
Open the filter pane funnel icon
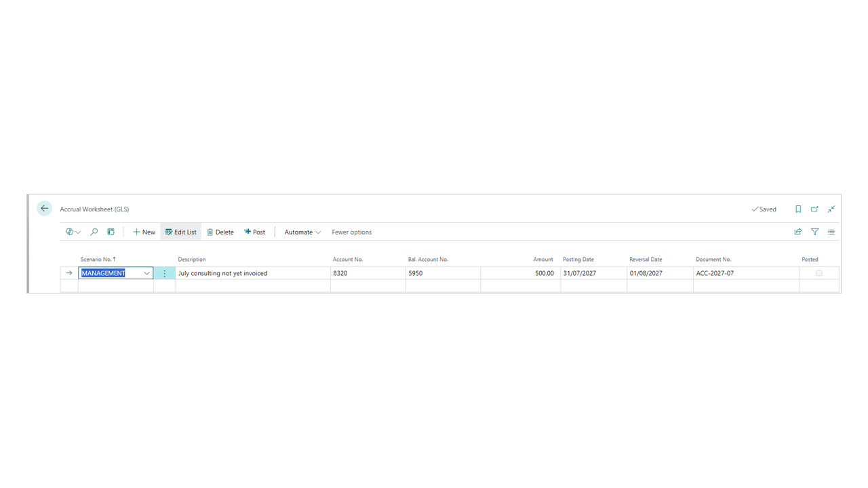814,232
